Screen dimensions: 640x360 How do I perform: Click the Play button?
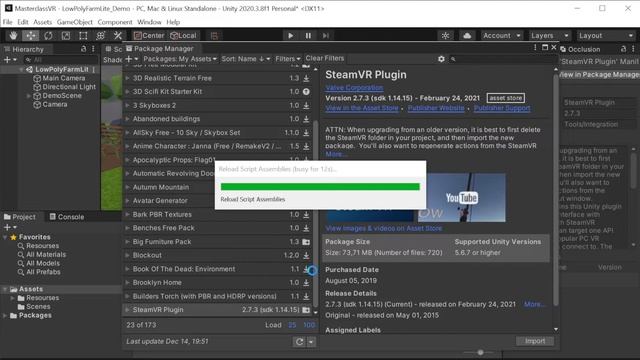[290, 36]
